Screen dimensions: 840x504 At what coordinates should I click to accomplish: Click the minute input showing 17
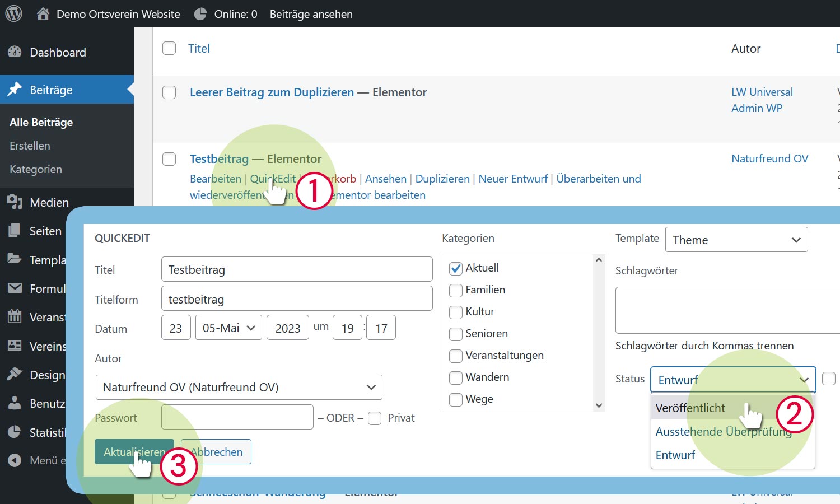click(381, 328)
